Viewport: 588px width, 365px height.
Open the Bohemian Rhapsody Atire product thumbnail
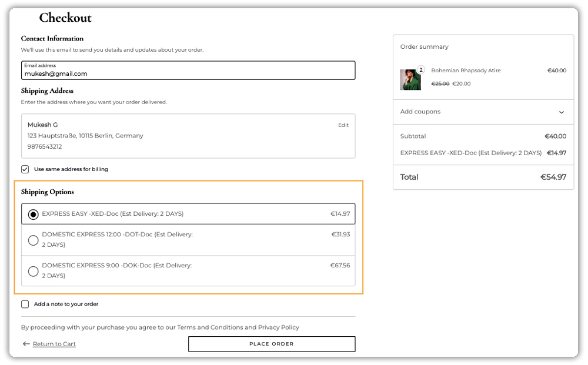pos(410,79)
